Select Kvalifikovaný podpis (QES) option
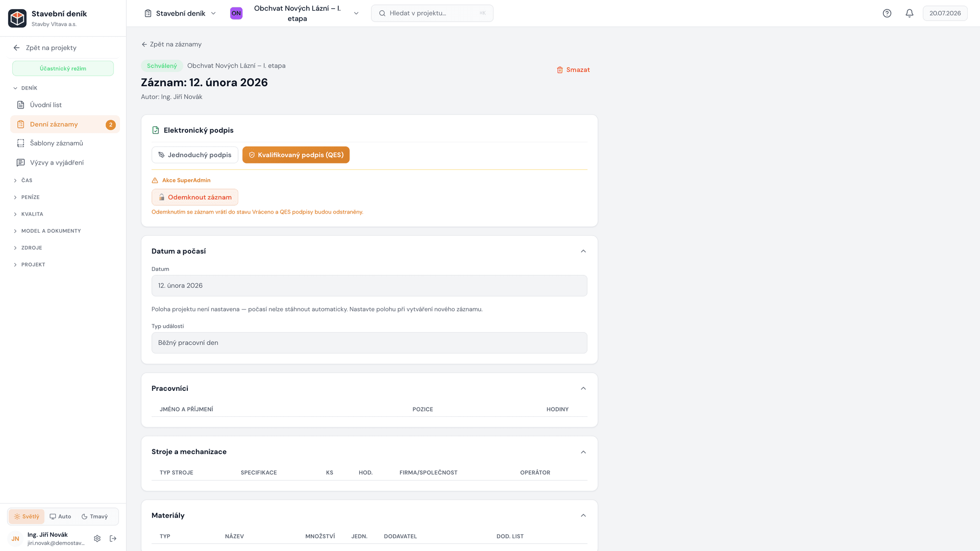This screenshot has height=551, width=980. 296,155
